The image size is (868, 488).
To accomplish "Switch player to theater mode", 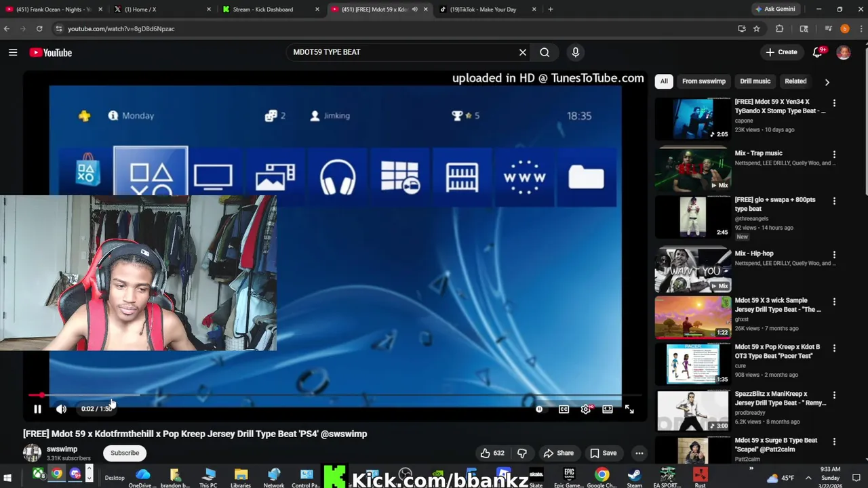I will (608, 409).
